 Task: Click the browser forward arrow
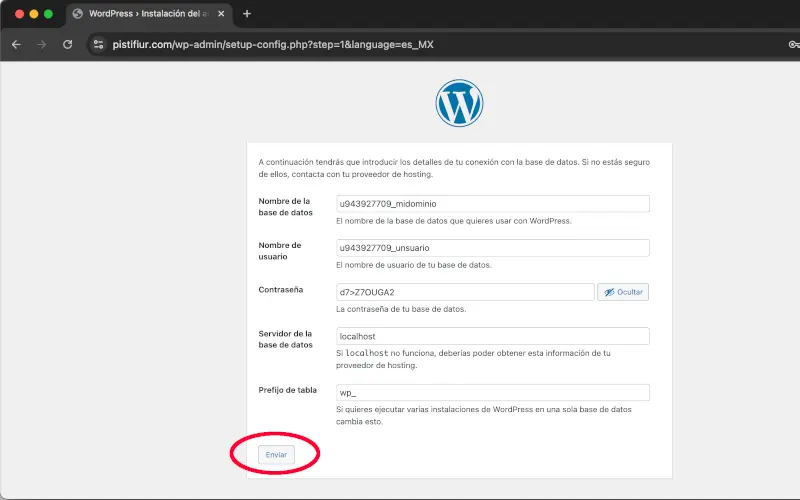[x=42, y=44]
